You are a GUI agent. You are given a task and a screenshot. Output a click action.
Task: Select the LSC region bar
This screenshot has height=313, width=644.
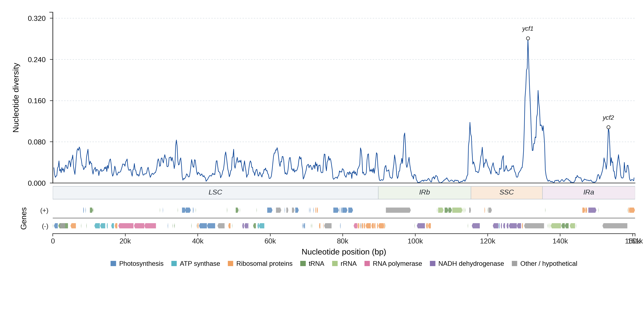(x=215, y=193)
